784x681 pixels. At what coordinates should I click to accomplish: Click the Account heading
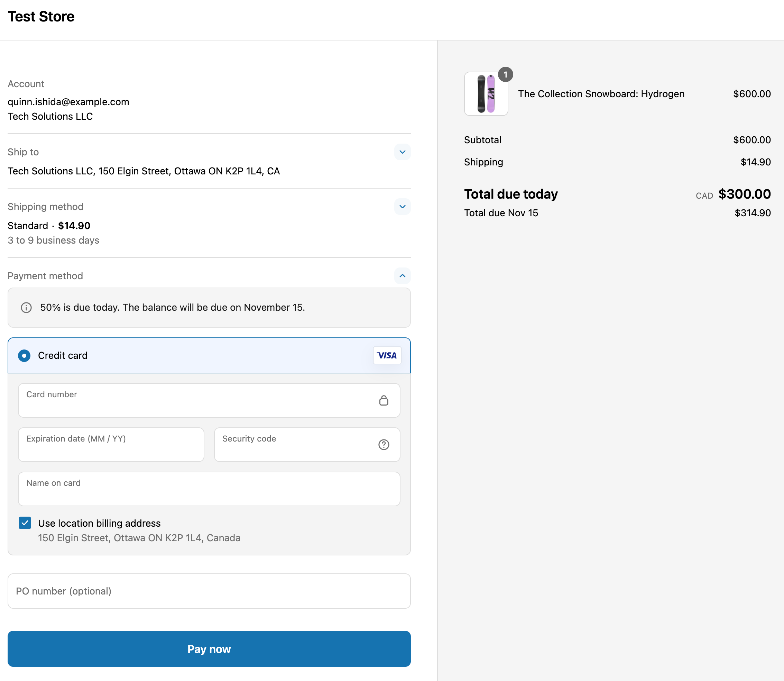(26, 84)
